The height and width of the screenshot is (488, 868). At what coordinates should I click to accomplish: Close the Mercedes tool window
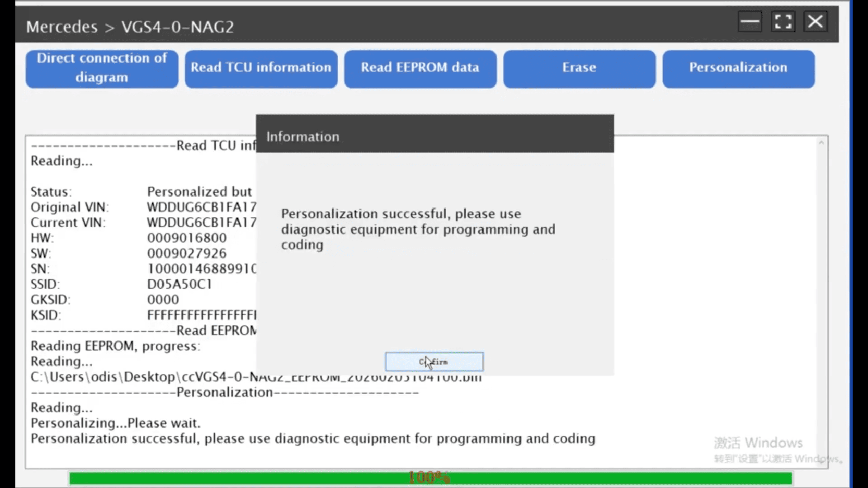(815, 21)
